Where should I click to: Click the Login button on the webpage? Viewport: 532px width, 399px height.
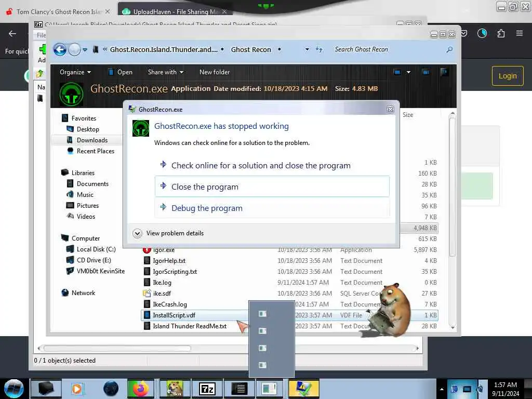(508, 76)
